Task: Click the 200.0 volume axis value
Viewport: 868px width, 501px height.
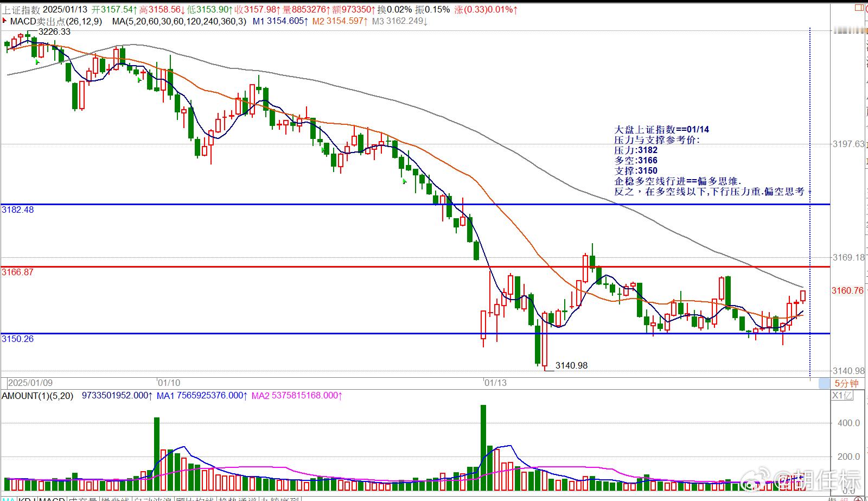Action: 849,457
